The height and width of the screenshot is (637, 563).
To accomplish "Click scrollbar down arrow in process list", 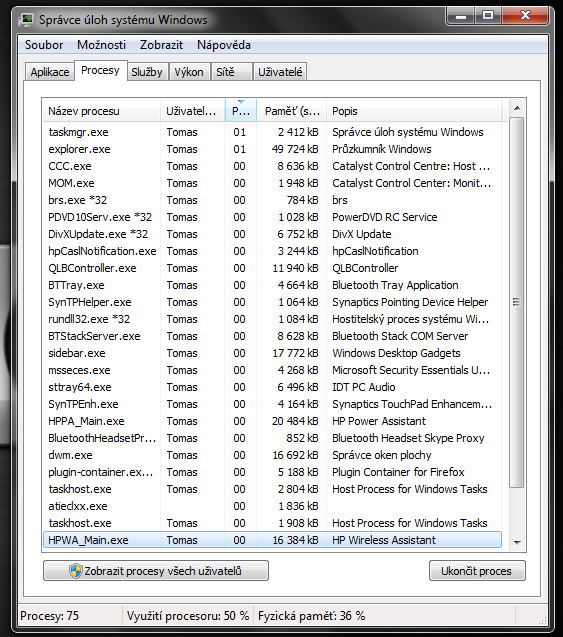I will coord(517,542).
